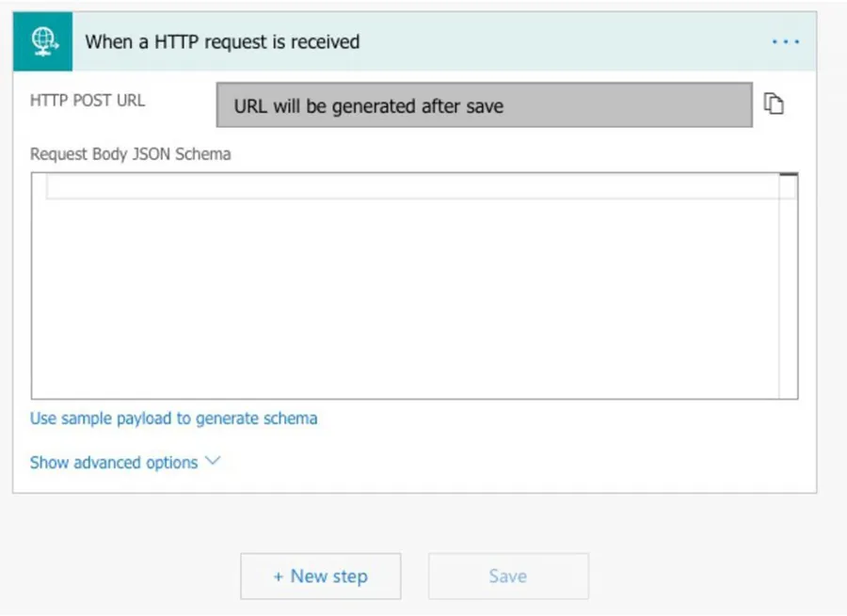Click the 'HTTP POST URL' label
The image size is (847, 616).
[88, 100]
